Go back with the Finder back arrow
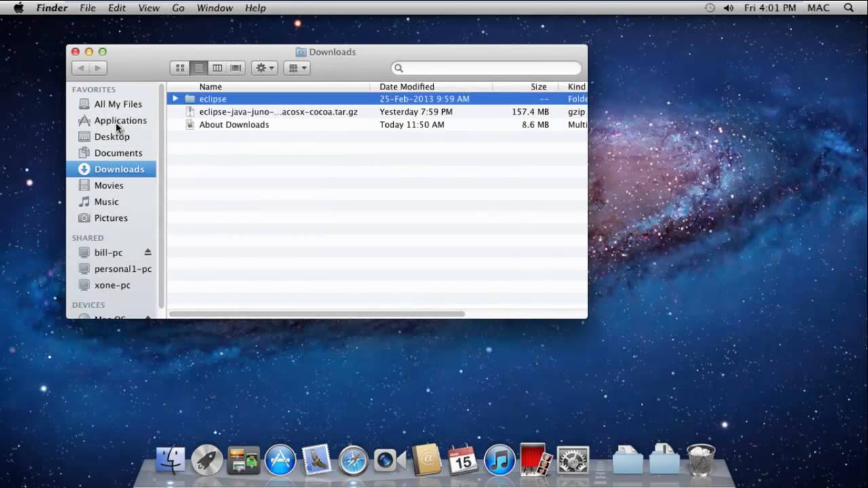 pyautogui.click(x=81, y=68)
